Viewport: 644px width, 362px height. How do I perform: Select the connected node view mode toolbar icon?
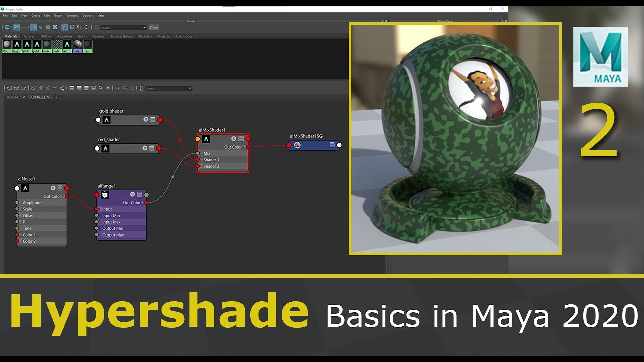pos(79,88)
